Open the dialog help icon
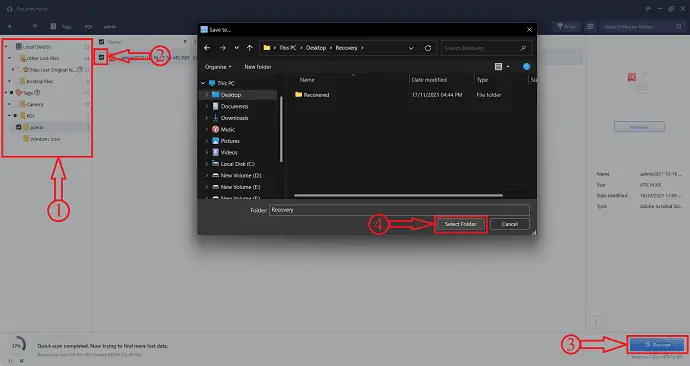The height and width of the screenshot is (366, 690). [x=526, y=66]
